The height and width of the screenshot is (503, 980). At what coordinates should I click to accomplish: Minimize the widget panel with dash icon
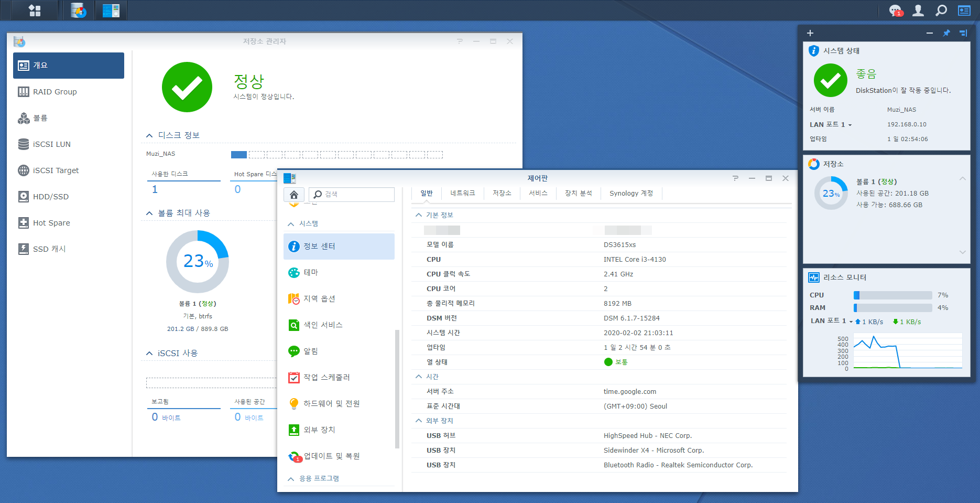pyautogui.click(x=930, y=33)
